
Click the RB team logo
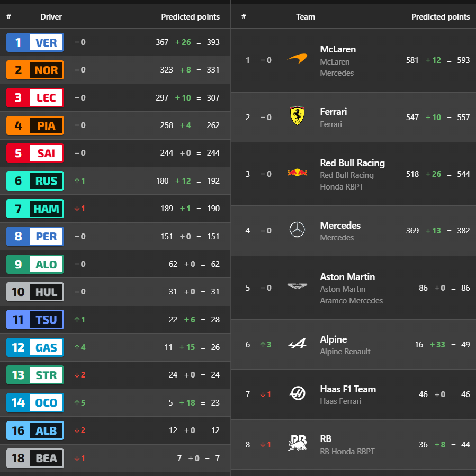[x=297, y=443]
